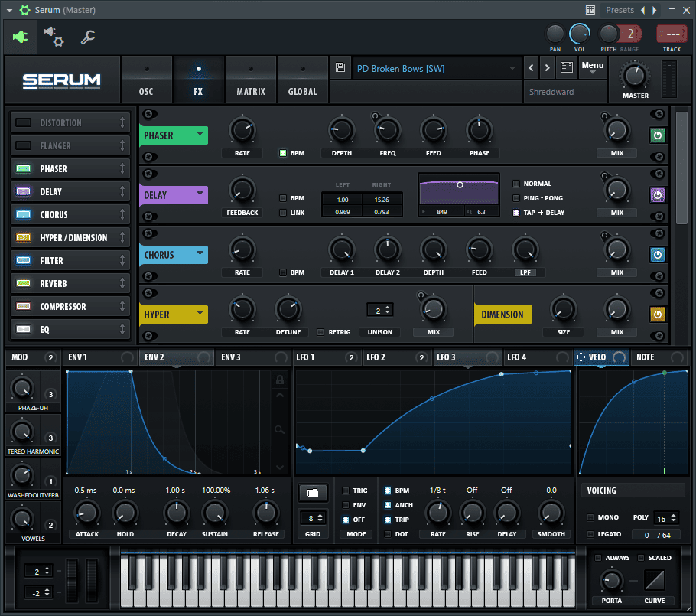The image size is (696, 616).
Task: Adjust the Hyper UNISON stepper
Action: 388,310
